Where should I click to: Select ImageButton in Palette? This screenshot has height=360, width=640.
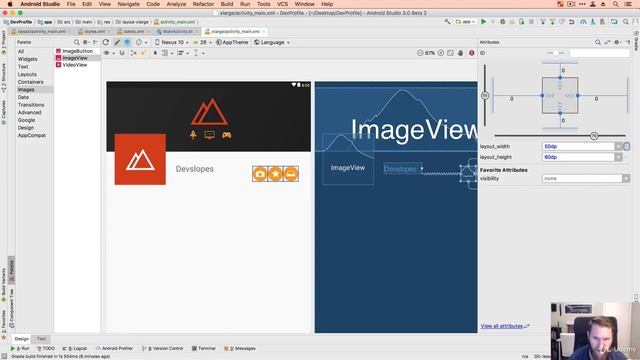tap(78, 51)
